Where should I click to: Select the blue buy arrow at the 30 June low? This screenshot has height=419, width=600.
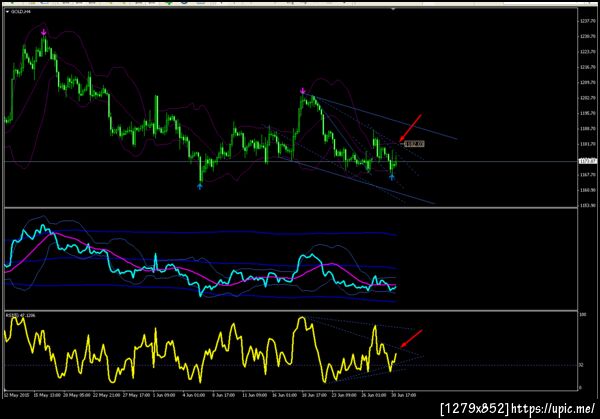(391, 177)
